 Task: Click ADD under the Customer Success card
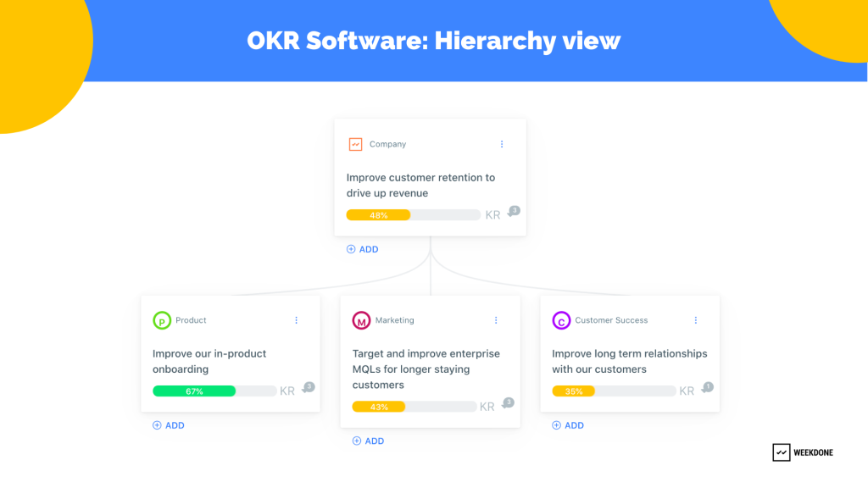tap(568, 424)
